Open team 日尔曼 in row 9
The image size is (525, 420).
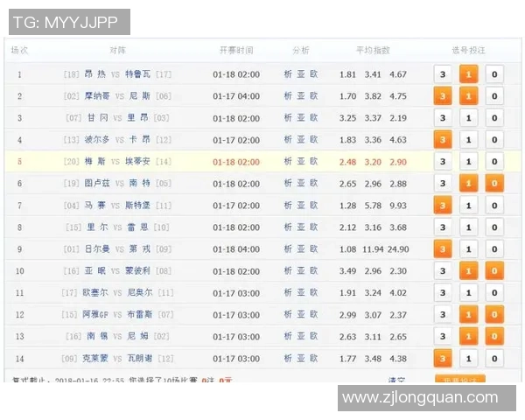coord(97,248)
